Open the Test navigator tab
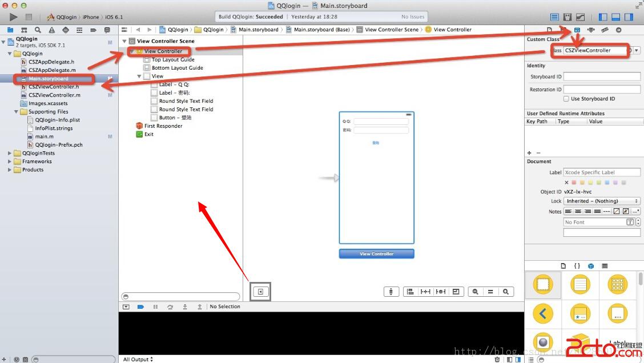Viewport: 644px width, 363px height. [65, 30]
